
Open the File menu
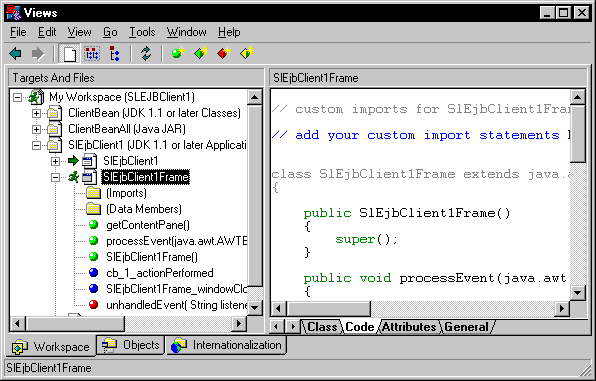pos(18,32)
